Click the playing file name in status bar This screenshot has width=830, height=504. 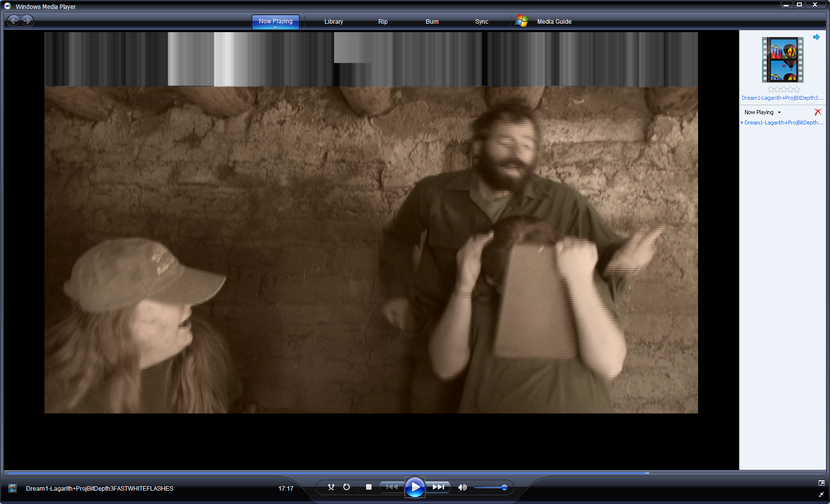click(100, 489)
